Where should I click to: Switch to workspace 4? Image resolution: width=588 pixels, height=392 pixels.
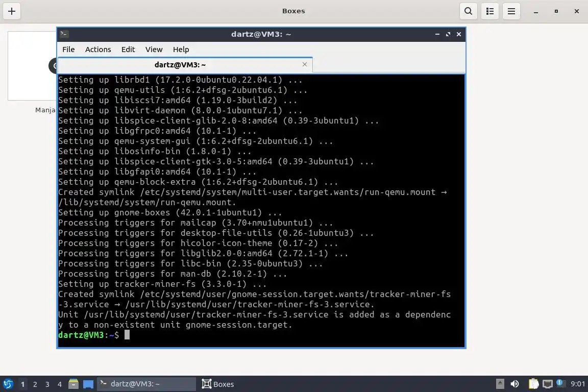(x=60, y=384)
